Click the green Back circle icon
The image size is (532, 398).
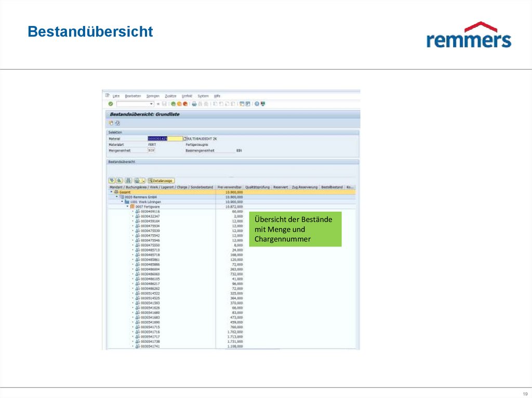coord(174,104)
